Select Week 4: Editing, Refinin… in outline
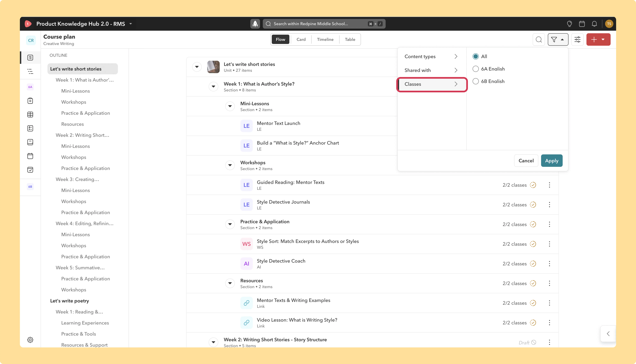The image size is (636, 364). [x=84, y=224]
